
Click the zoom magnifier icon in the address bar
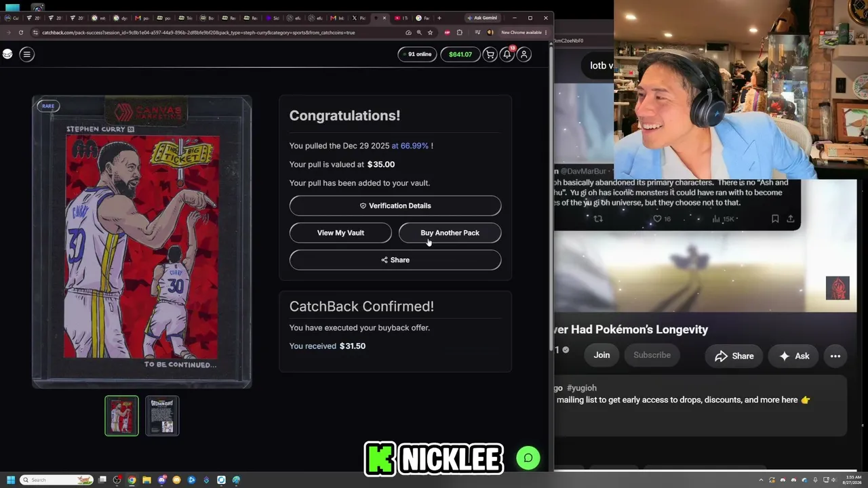[x=419, y=33]
